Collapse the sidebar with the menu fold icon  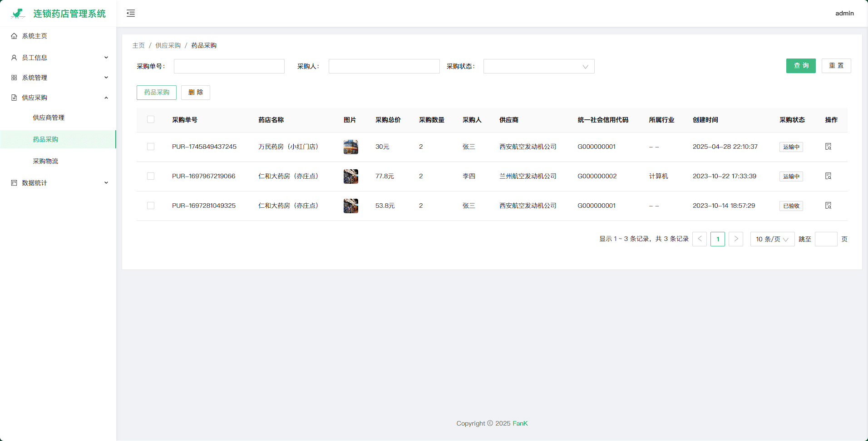coord(131,13)
